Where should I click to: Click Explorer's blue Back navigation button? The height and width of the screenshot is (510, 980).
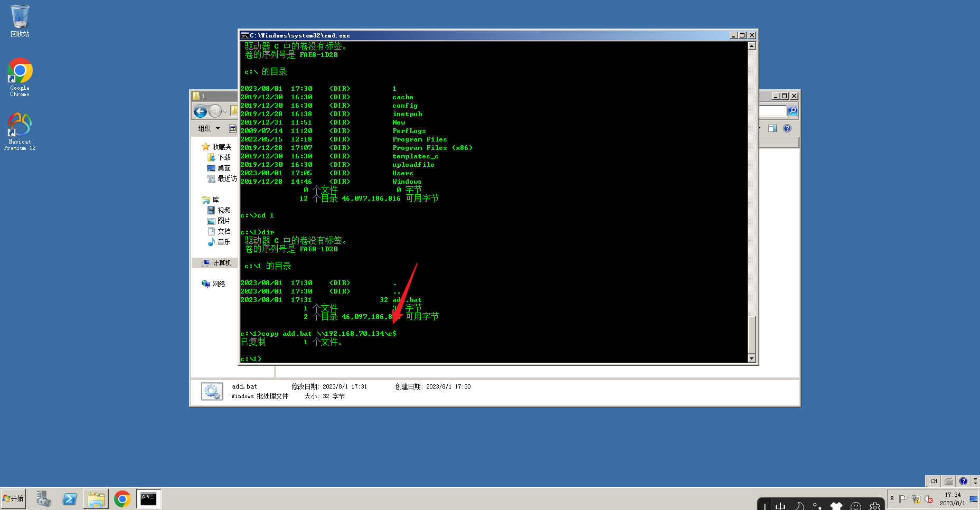point(200,111)
